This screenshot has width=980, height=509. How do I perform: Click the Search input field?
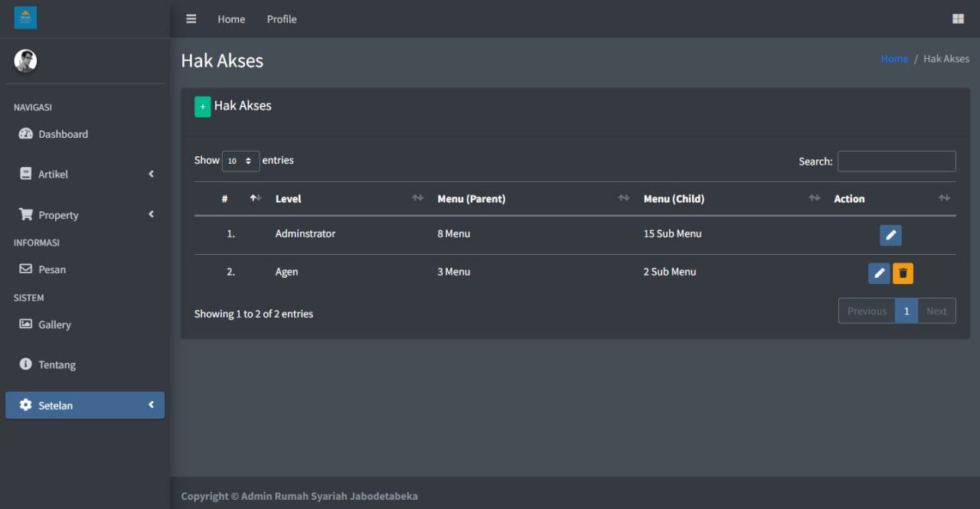896,162
